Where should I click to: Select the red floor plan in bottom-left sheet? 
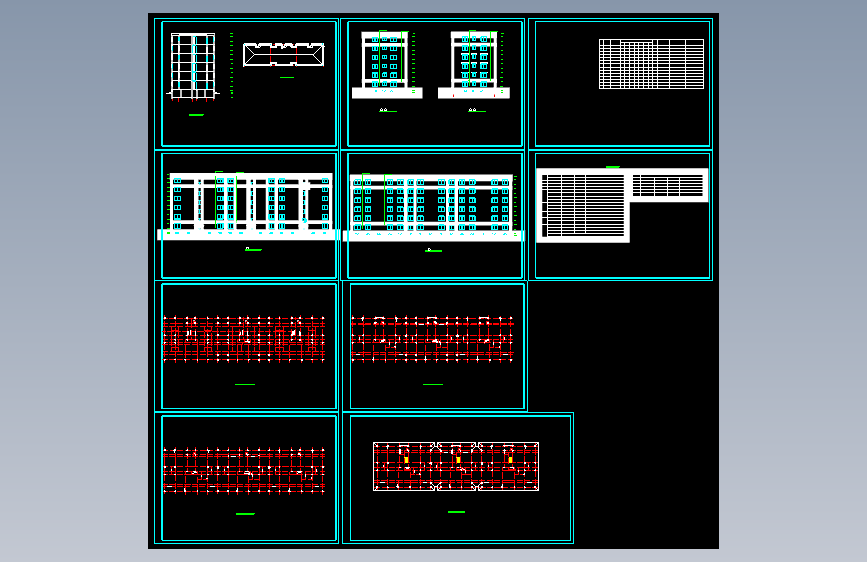coord(244,470)
